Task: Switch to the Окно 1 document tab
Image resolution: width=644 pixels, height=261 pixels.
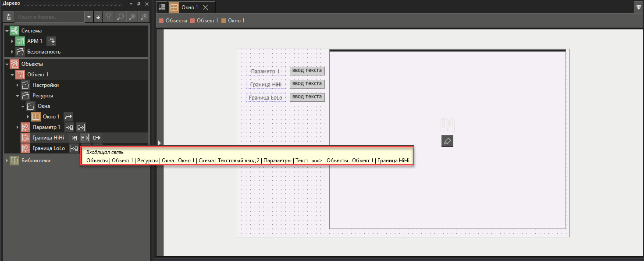Action: pos(189,7)
